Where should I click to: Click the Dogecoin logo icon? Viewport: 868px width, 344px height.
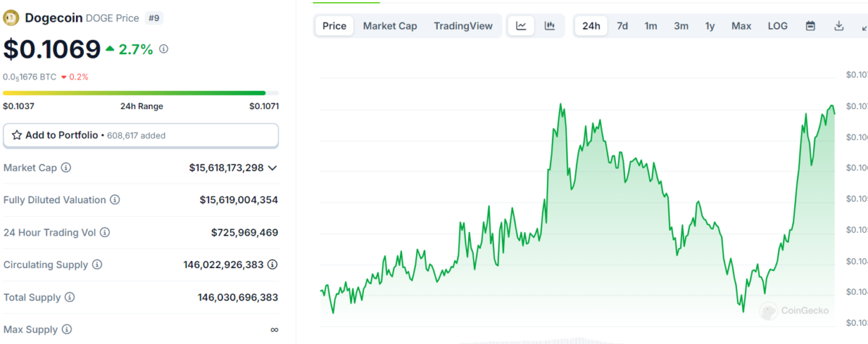[12, 17]
